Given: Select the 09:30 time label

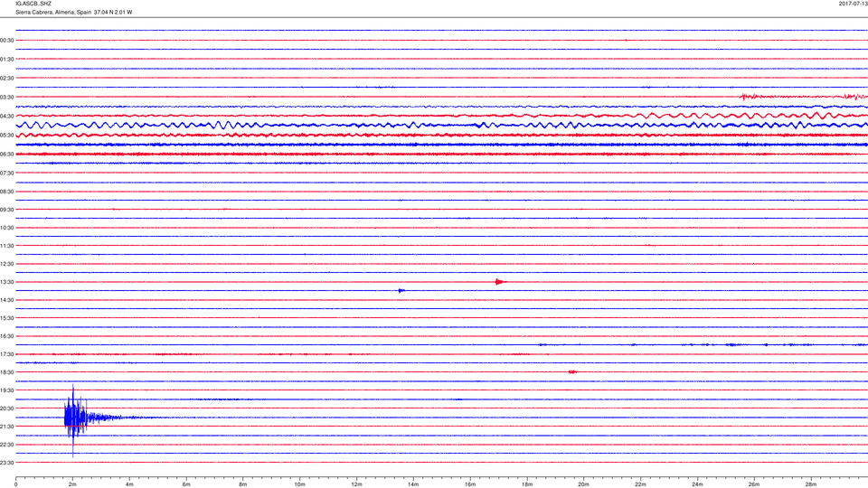Looking at the screenshot, I should tap(7, 210).
